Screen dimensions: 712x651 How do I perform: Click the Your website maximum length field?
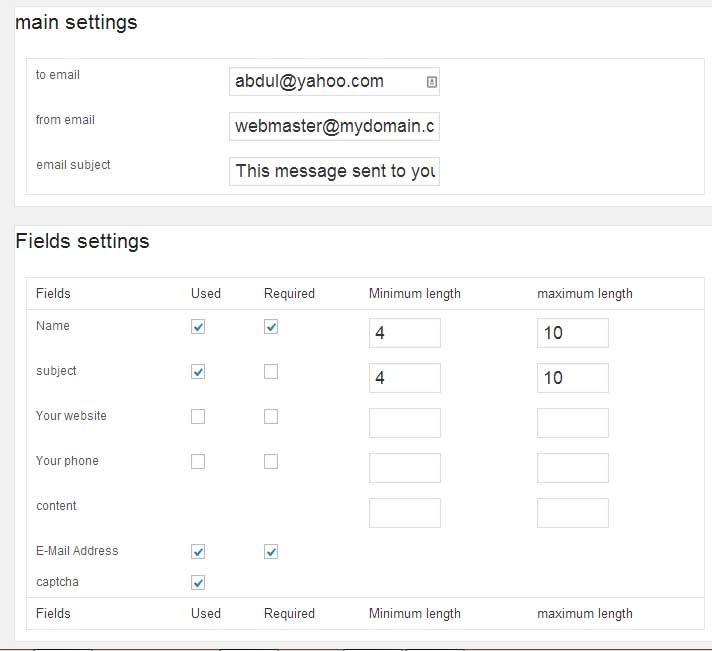(x=573, y=423)
